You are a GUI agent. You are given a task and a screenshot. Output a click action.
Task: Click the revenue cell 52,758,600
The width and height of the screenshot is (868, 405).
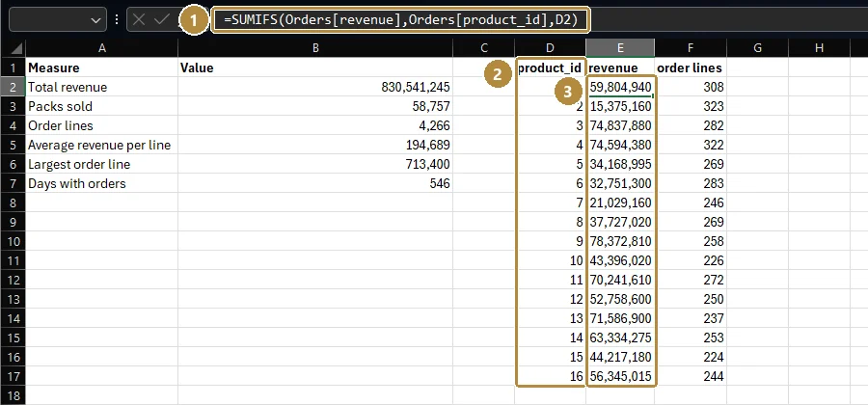click(620, 299)
